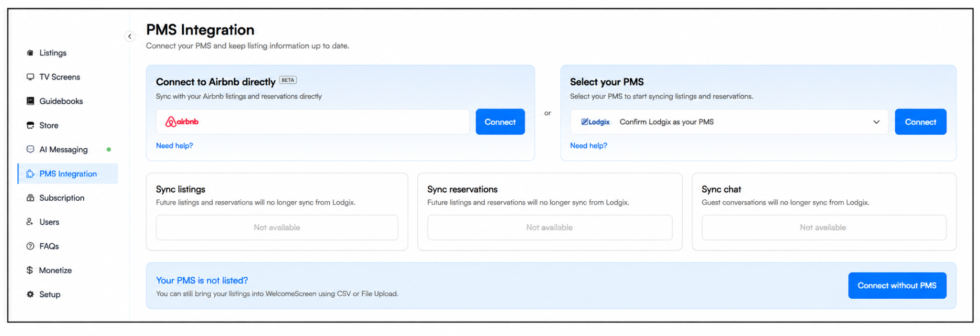Open the PMS Integration menu item

coord(68,173)
